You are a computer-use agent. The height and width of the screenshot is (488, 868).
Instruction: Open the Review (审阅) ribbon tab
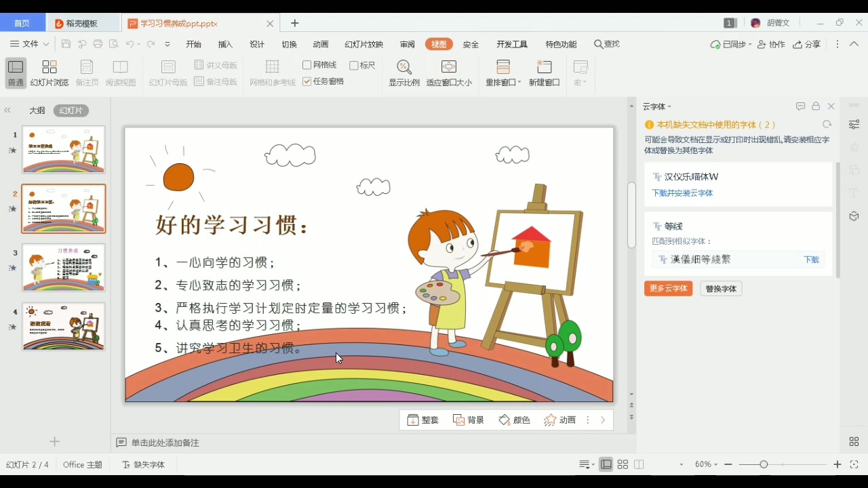[x=408, y=44]
